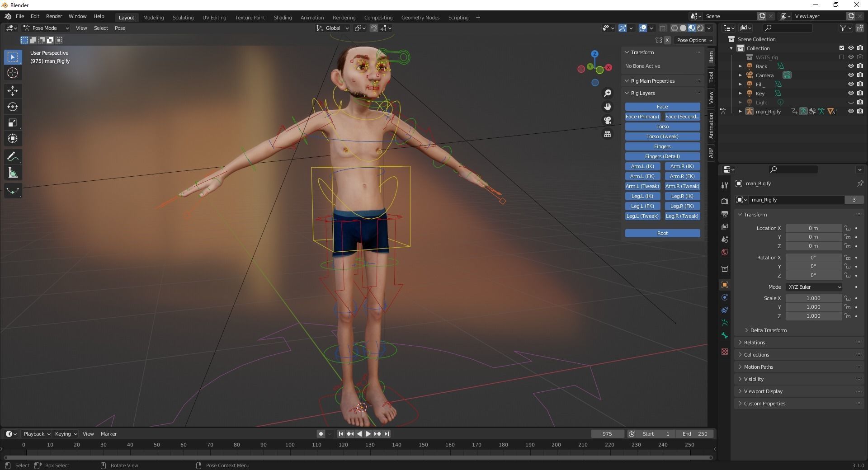The image size is (868, 470).
Task: Open the Object Data armature tab
Action: click(725, 323)
